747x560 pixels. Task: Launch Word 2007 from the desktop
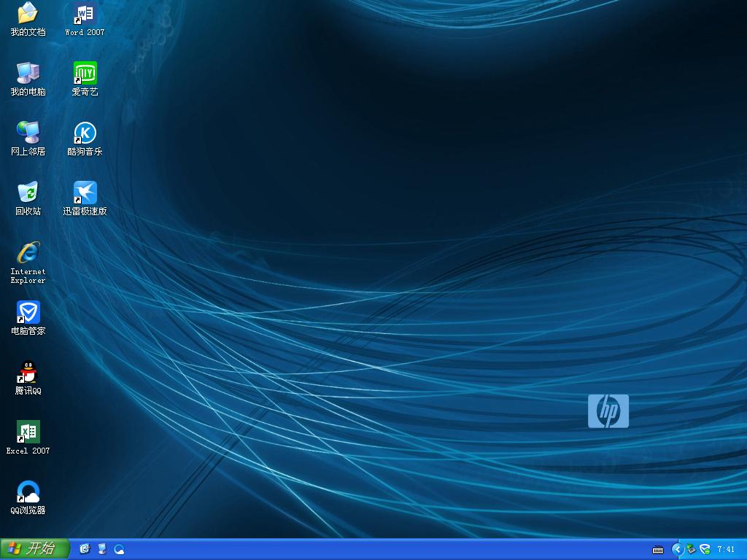85,14
